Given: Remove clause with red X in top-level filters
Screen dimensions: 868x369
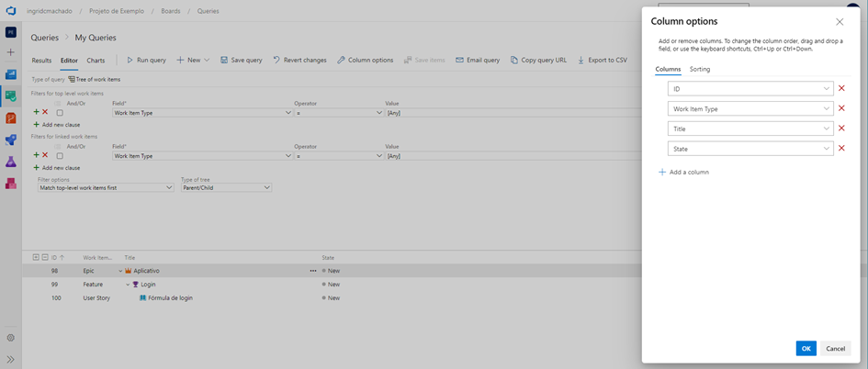Looking at the screenshot, I should click(45, 112).
